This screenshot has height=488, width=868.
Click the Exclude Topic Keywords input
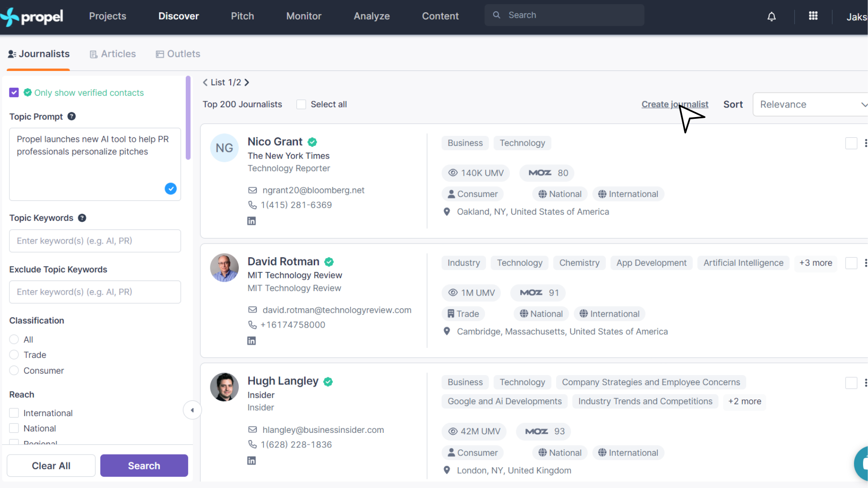click(95, 292)
